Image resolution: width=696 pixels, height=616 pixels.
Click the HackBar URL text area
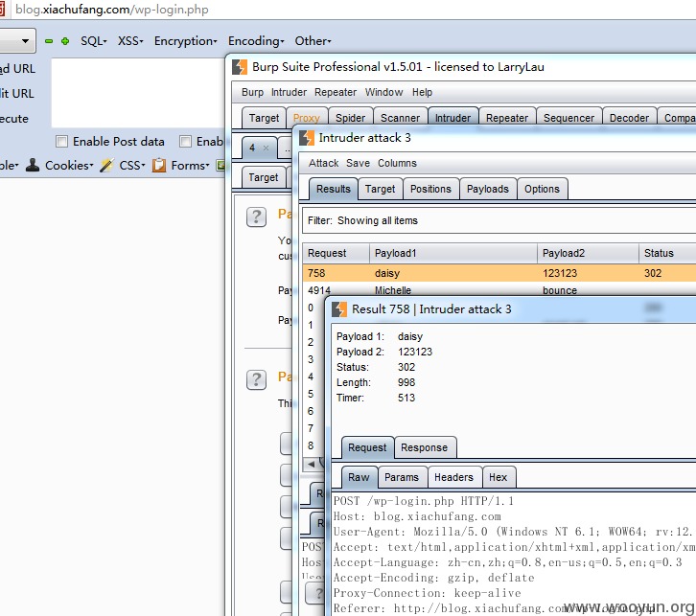(x=138, y=93)
